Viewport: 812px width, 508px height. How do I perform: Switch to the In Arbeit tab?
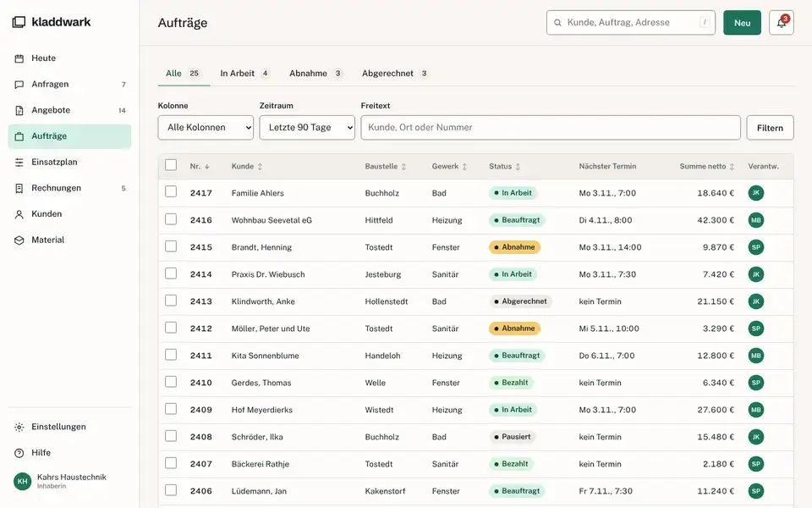[x=245, y=73]
